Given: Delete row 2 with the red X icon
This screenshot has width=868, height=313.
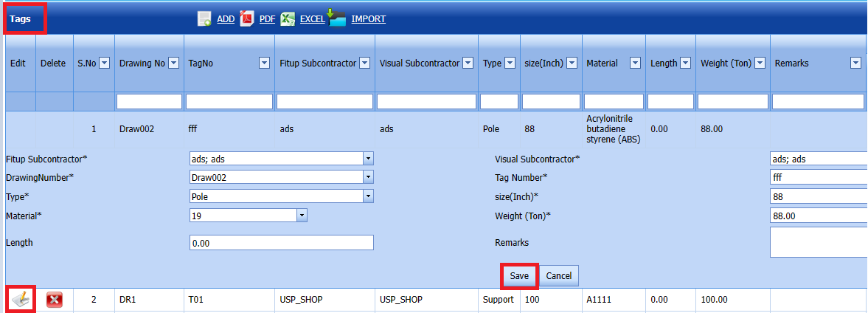Looking at the screenshot, I should (55, 300).
